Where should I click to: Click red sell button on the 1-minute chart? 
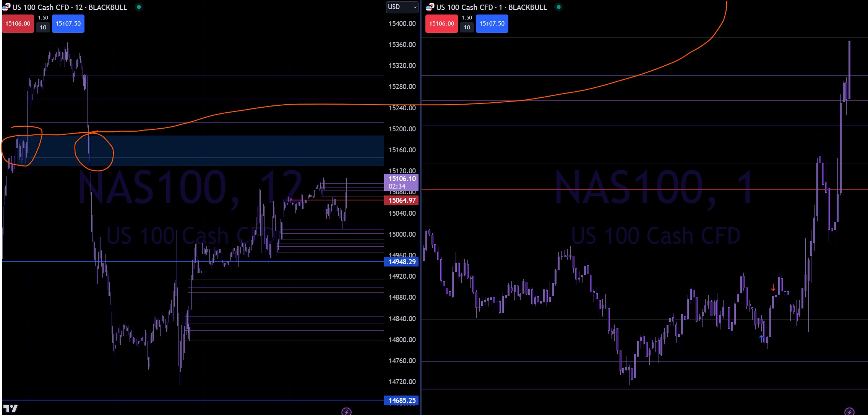[x=441, y=24]
